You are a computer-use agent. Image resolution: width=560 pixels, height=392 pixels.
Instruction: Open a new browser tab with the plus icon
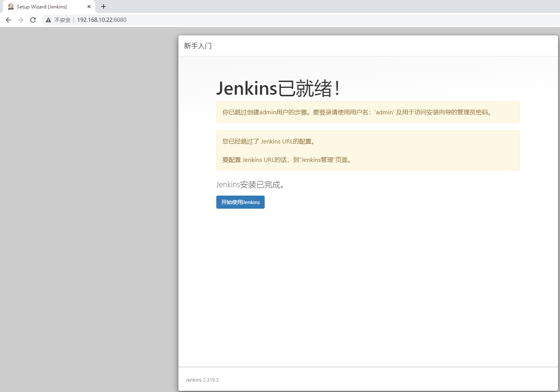[103, 7]
